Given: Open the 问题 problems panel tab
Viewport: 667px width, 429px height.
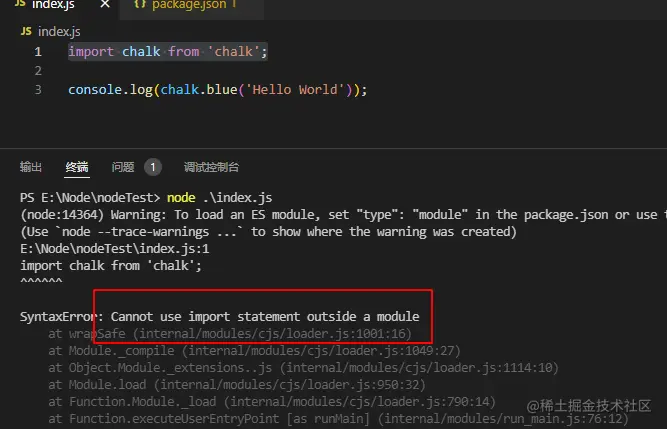Looking at the screenshot, I should [x=123, y=167].
